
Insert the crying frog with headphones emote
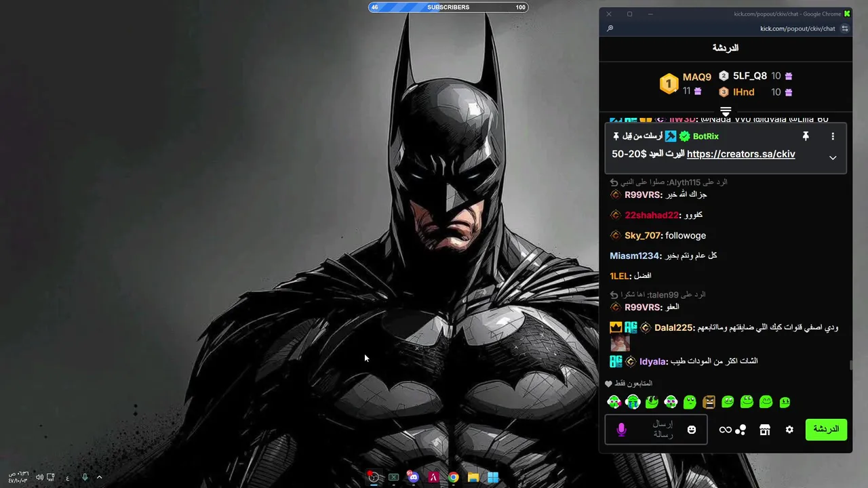point(633,402)
